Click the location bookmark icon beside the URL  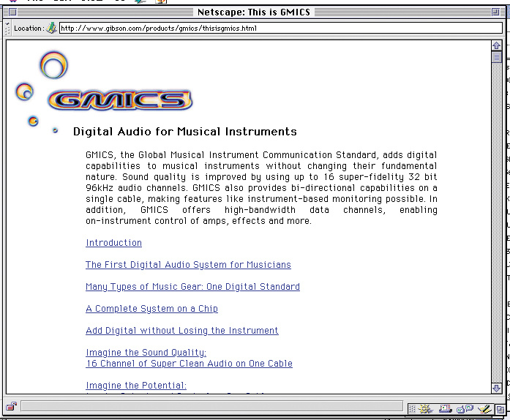51,29
